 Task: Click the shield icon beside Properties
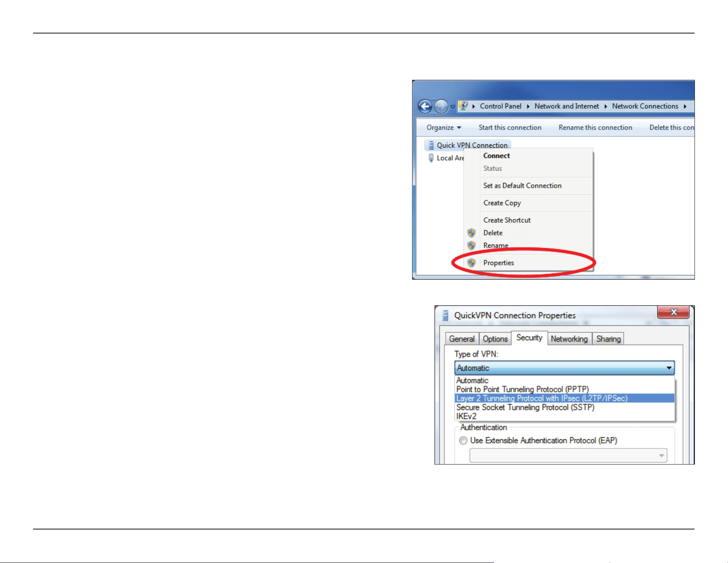[x=471, y=263]
